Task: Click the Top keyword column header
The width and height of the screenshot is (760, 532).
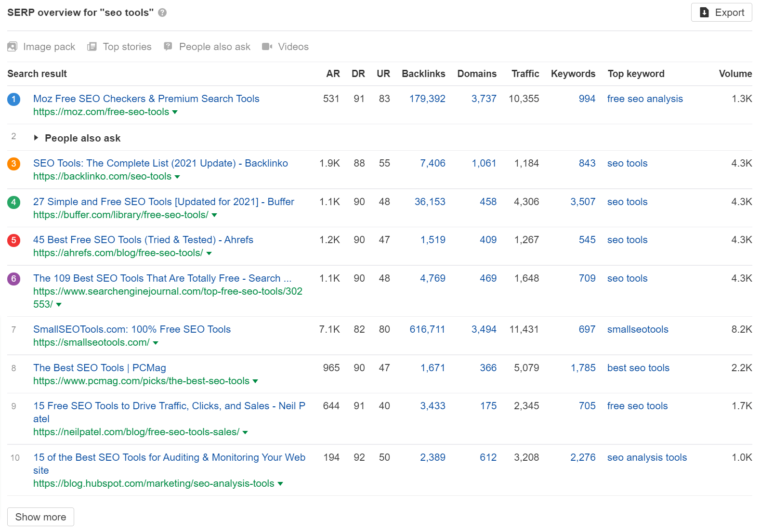Action: [x=636, y=74]
